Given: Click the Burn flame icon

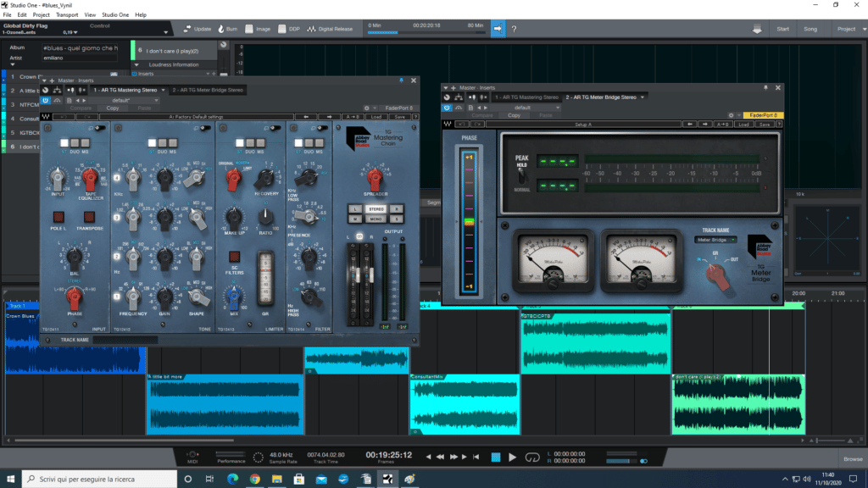Looking at the screenshot, I should [x=221, y=29].
